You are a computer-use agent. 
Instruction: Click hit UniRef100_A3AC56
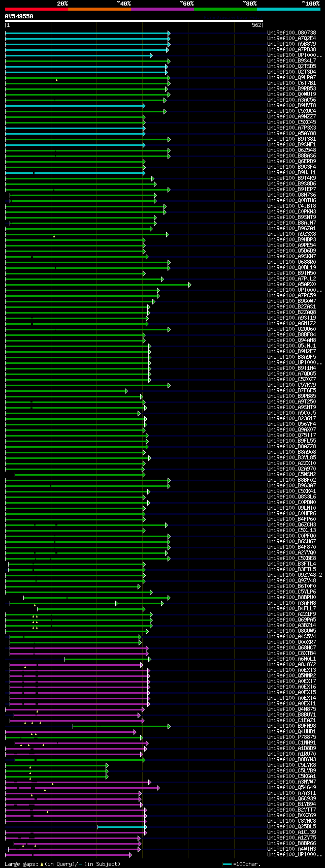(291, 100)
